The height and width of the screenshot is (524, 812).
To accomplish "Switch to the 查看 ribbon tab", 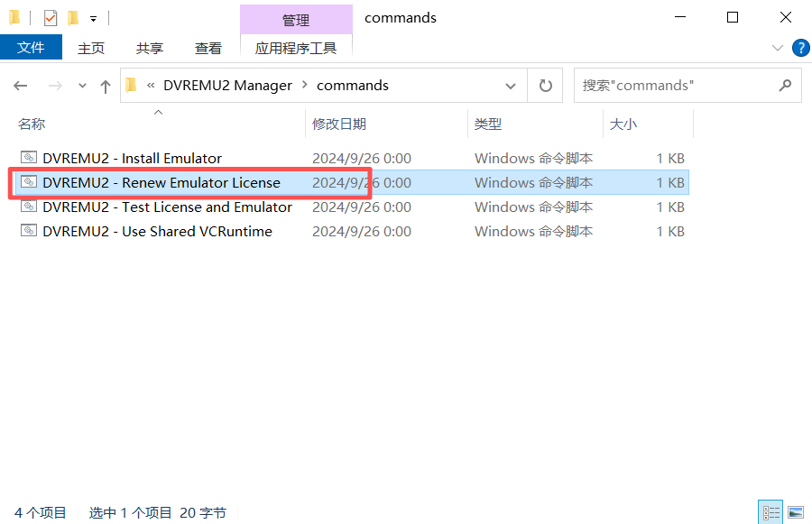I will 208,48.
